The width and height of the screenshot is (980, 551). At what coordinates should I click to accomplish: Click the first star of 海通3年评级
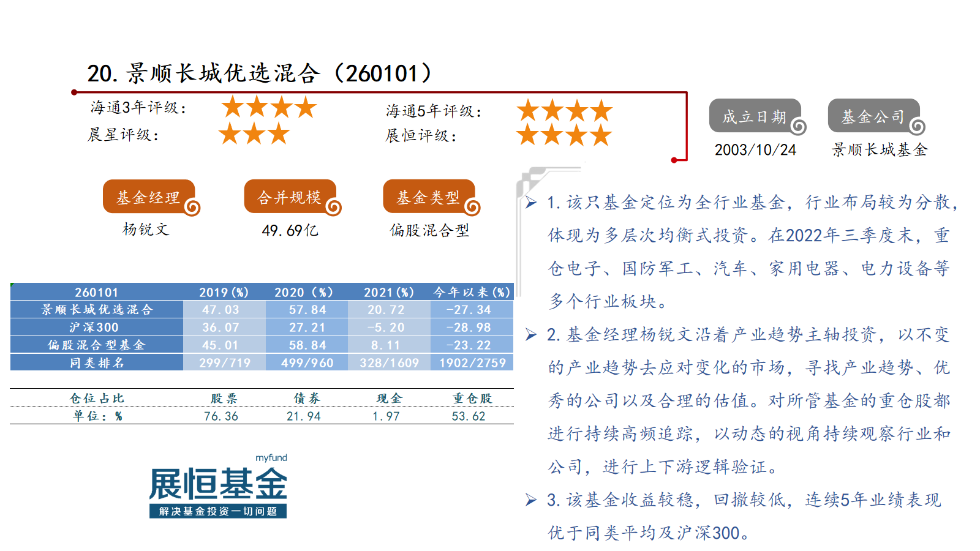tap(233, 107)
